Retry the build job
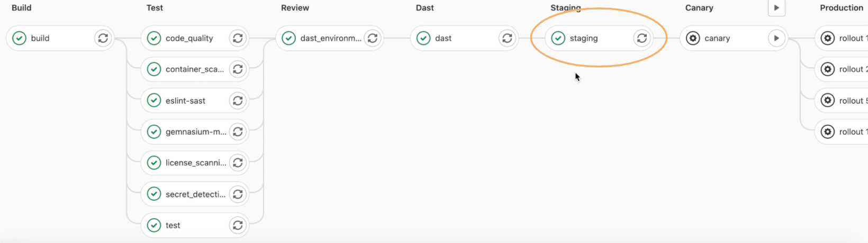This screenshot has width=868, height=243. pos(103,38)
